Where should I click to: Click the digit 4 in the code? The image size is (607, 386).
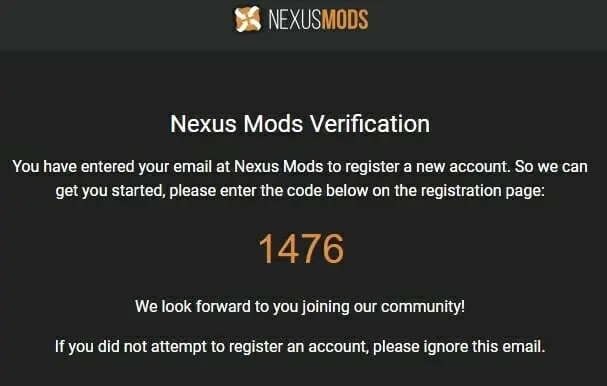pyautogui.click(x=288, y=249)
